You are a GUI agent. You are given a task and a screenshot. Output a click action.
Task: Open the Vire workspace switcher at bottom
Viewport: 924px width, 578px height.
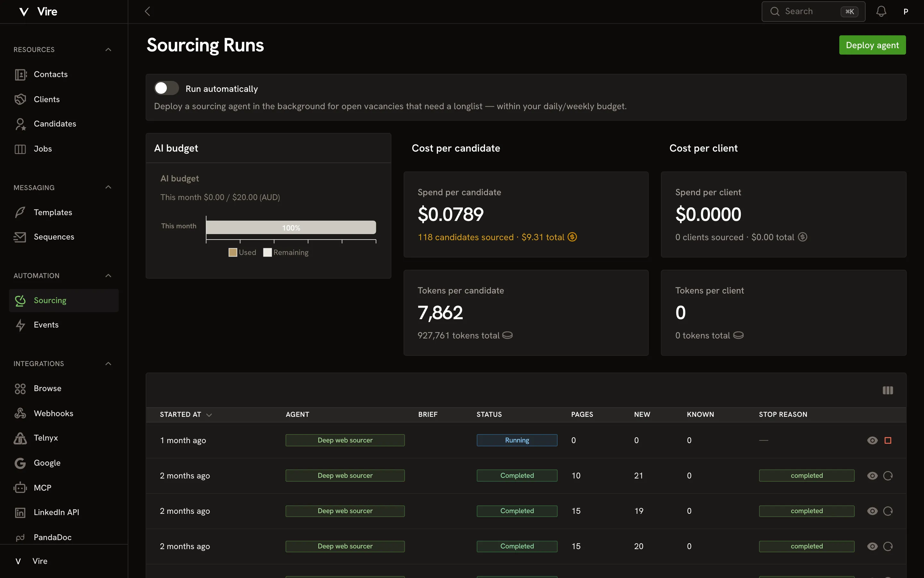coord(64,561)
